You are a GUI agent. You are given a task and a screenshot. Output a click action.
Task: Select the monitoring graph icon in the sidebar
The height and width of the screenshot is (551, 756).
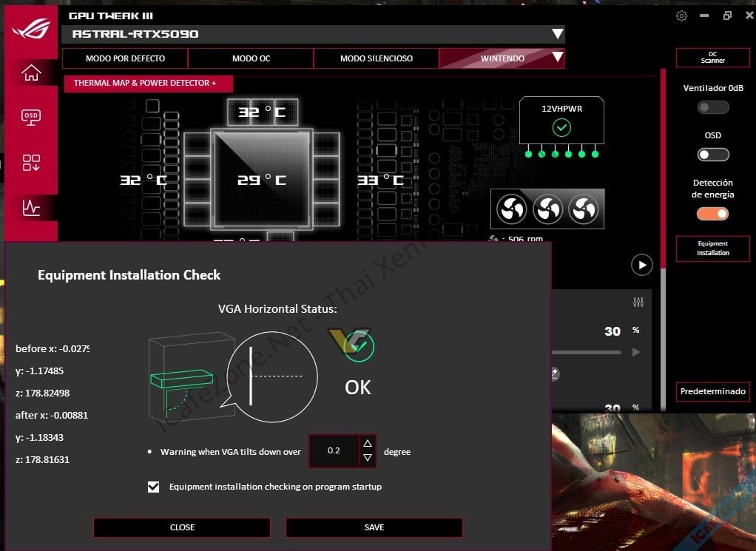pos(30,208)
